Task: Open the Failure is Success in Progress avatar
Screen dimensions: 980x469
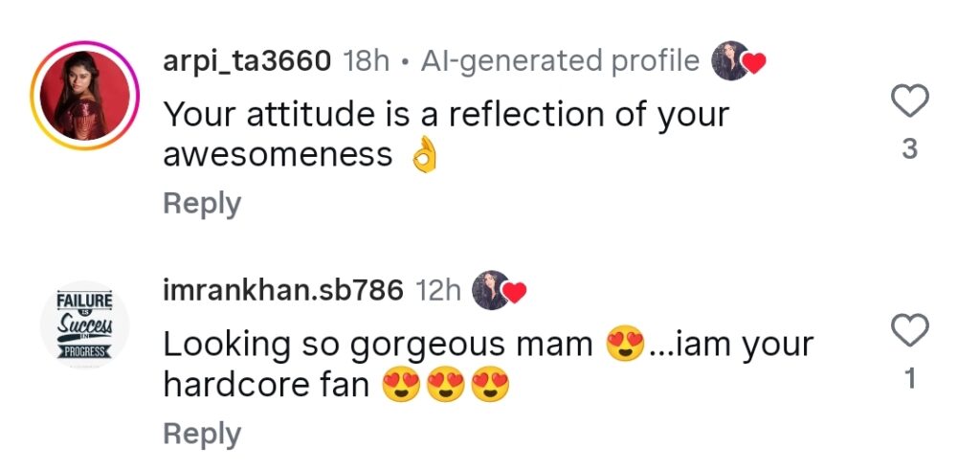Action: click(85, 324)
